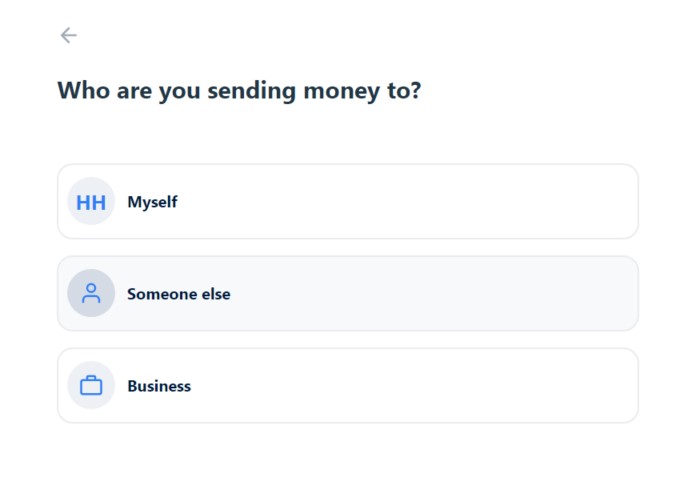Viewport: 684px width, 489px height.
Task: Tap the blank right side of the Myself card
Action: [x=480, y=201]
